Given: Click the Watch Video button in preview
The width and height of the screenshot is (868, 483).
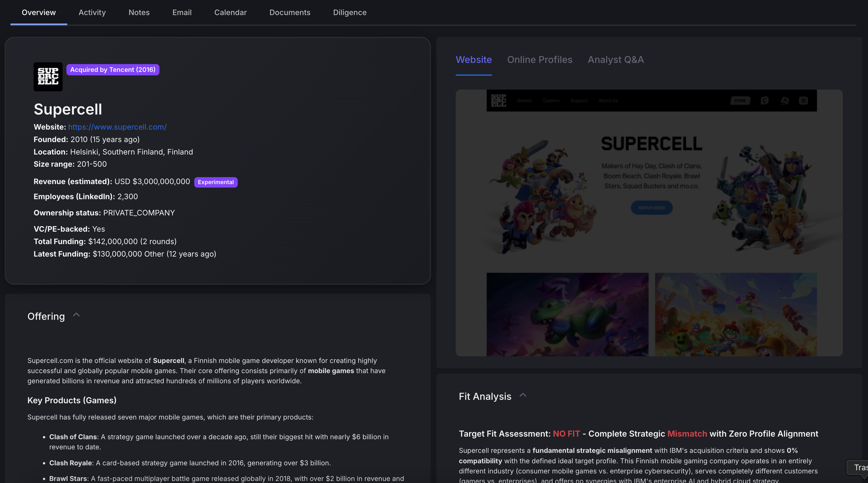Looking at the screenshot, I should coord(652,208).
